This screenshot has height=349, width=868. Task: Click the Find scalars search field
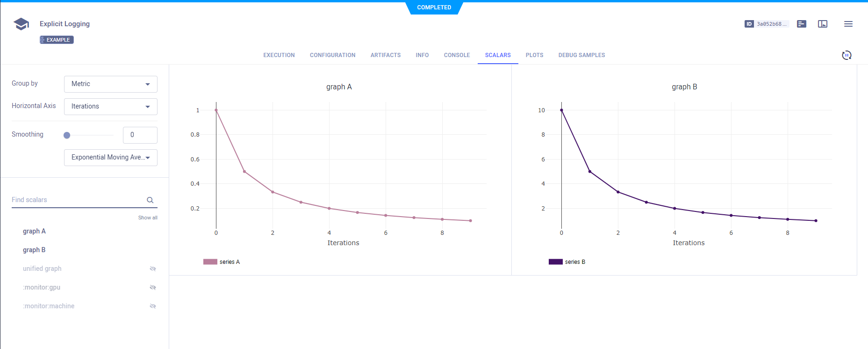pos(77,200)
